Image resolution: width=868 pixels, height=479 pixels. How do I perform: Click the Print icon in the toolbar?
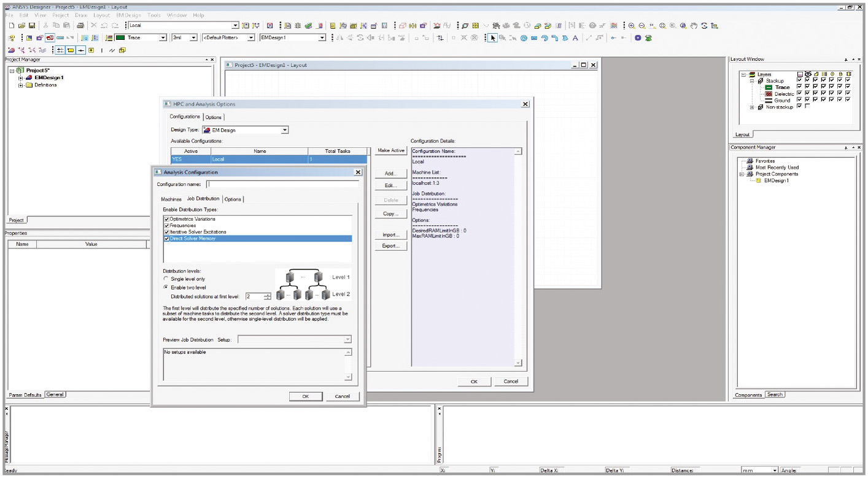coord(80,26)
